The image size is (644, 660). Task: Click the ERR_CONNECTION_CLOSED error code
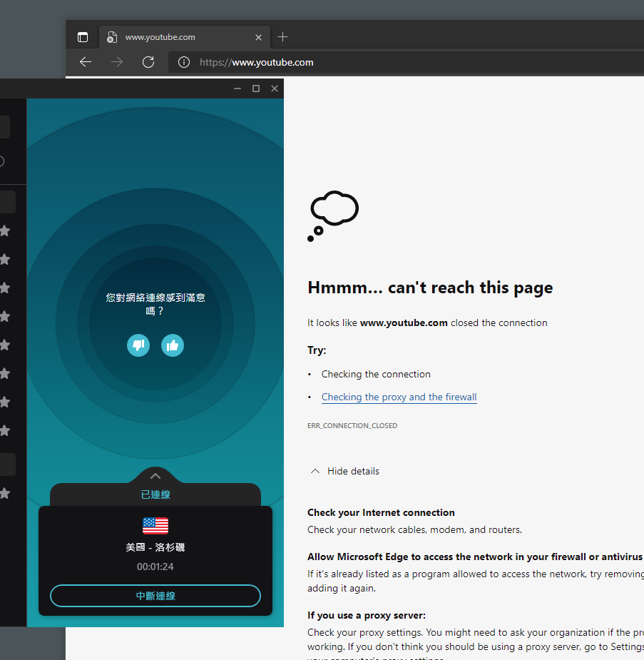(352, 425)
